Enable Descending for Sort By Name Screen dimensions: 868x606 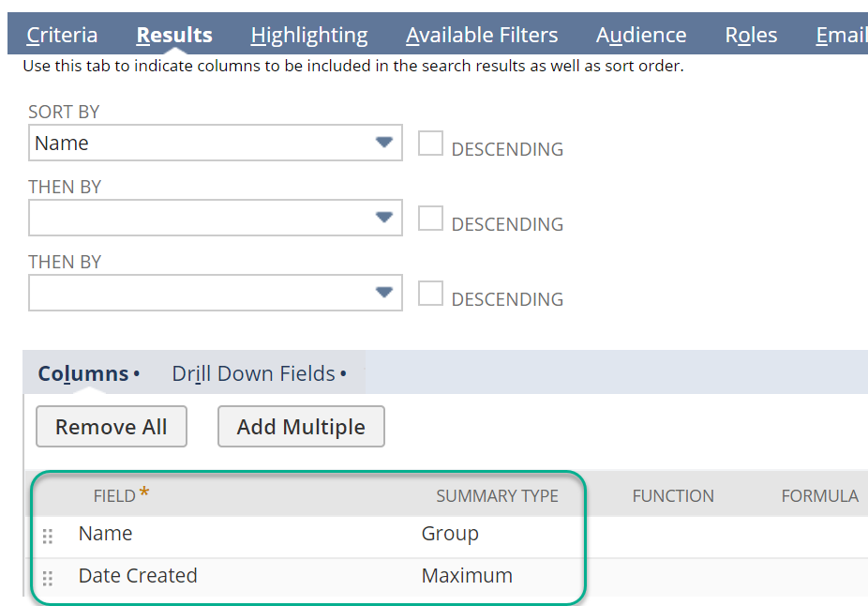pyautogui.click(x=430, y=144)
